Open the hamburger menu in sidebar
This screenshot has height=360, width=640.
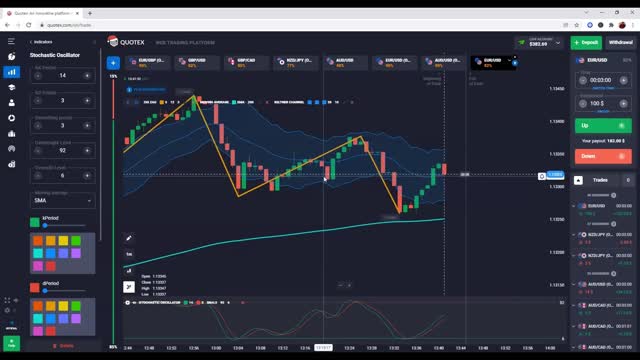[x=11, y=41]
